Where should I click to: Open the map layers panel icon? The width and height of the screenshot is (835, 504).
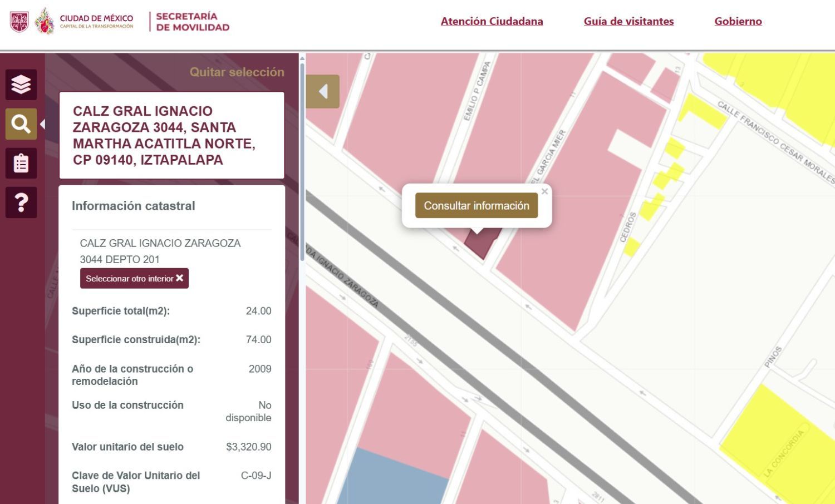point(21,85)
